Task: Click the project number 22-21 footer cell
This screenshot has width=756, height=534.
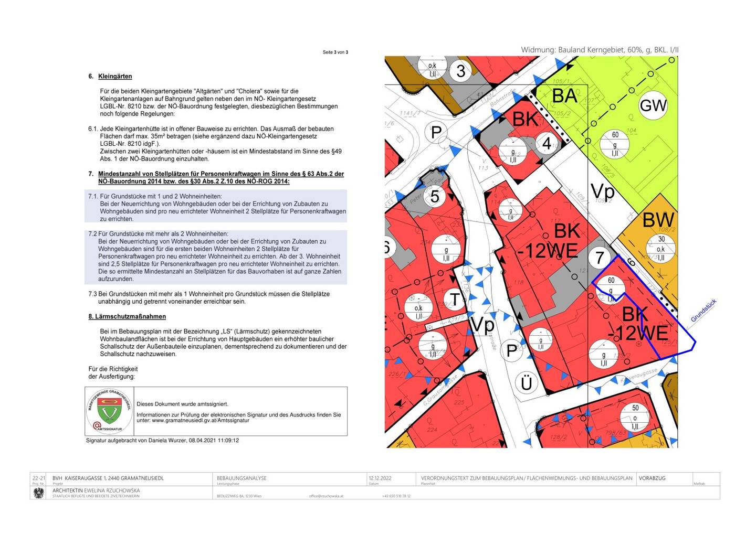Action: pyautogui.click(x=38, y=478)
